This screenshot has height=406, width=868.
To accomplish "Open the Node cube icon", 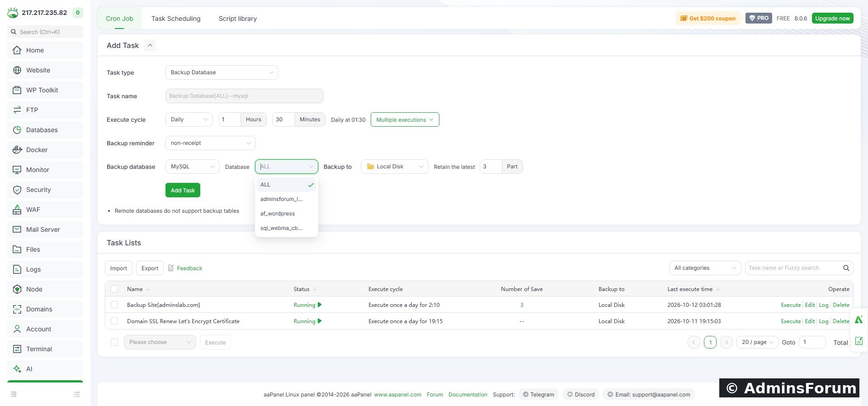I will pyautogui.click(x=17, y=289).
